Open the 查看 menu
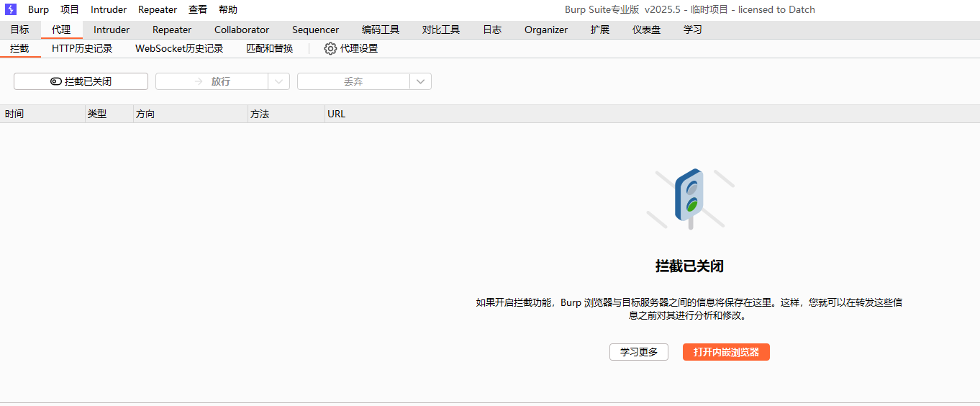This screenshot has height=406, width=980. pos(198,9)
